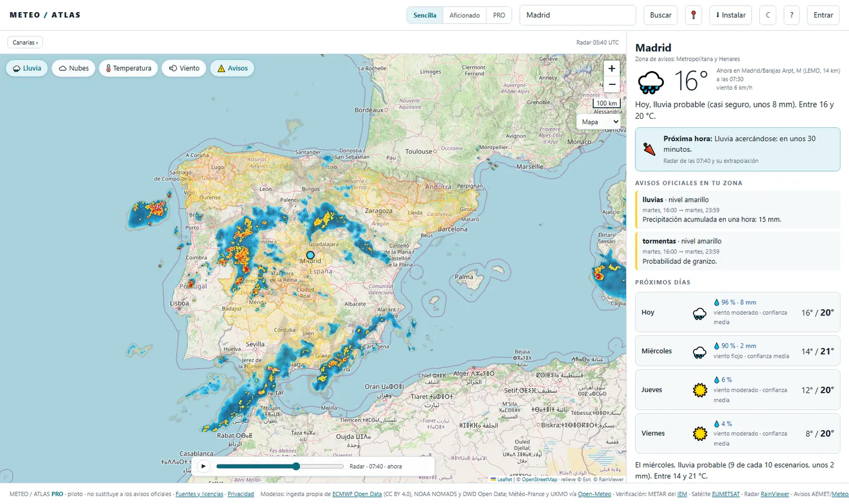The image size is (849, 504).
Task: Click Madrid location marker on map
Action: coord(310,255)
